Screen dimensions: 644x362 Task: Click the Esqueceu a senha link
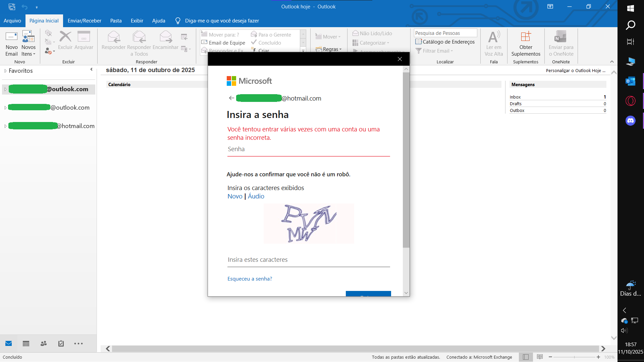(250, 279)
